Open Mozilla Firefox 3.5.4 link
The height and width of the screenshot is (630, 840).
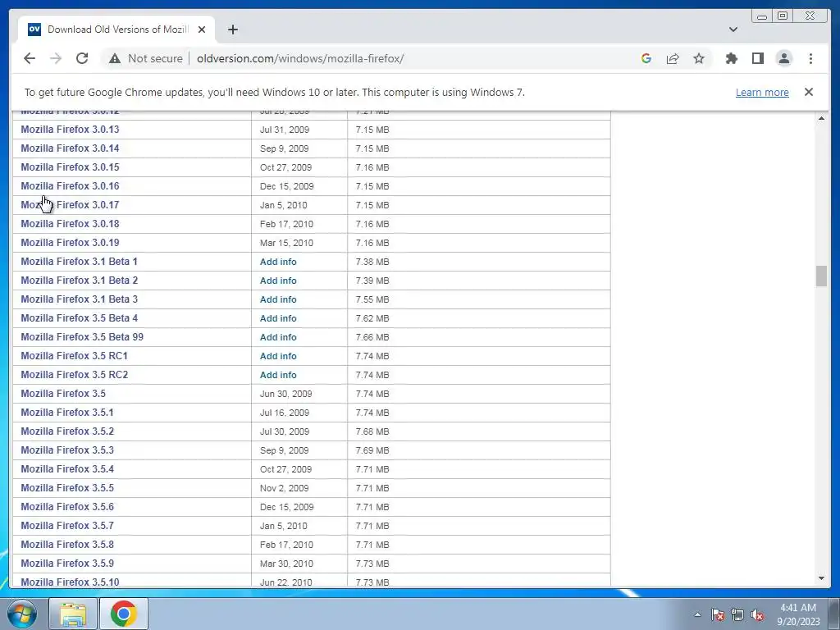point(67,468)
